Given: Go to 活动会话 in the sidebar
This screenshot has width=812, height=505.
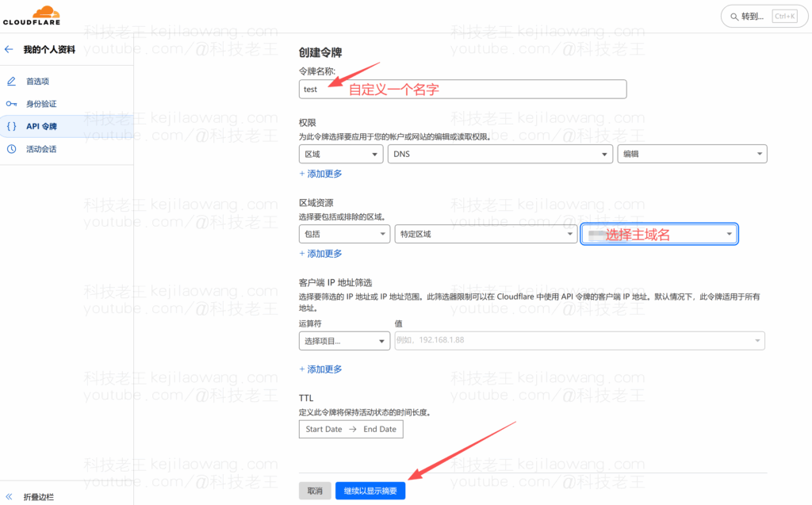Looking at the screenshot, I should click(x=41, y=149).
